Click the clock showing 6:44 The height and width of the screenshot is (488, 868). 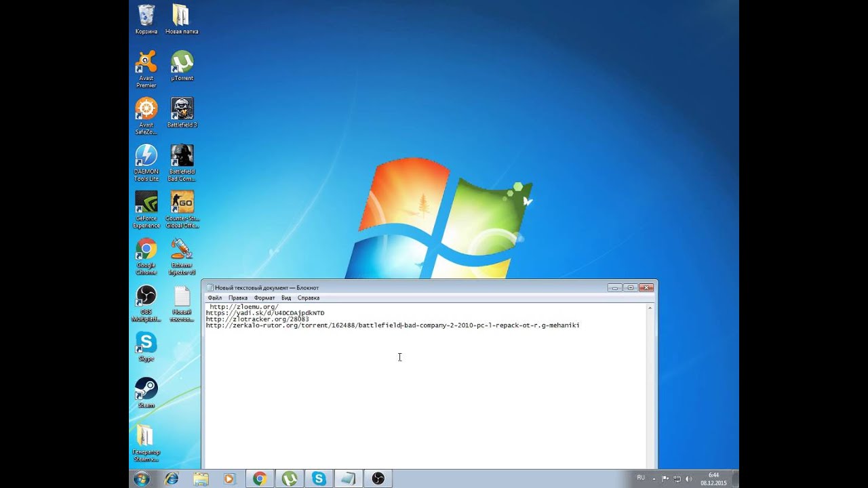[x=713, y=479]
